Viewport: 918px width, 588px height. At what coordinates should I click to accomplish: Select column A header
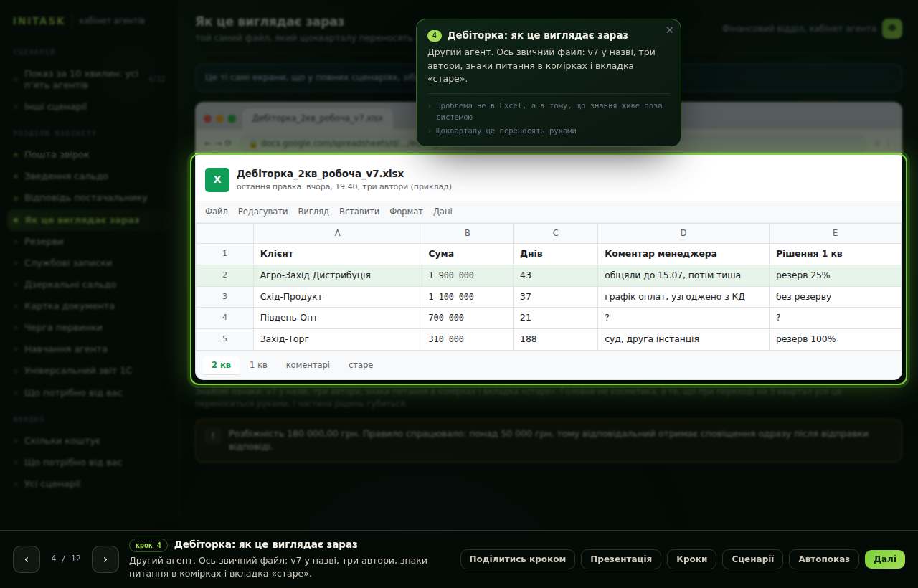pos(338,233)
